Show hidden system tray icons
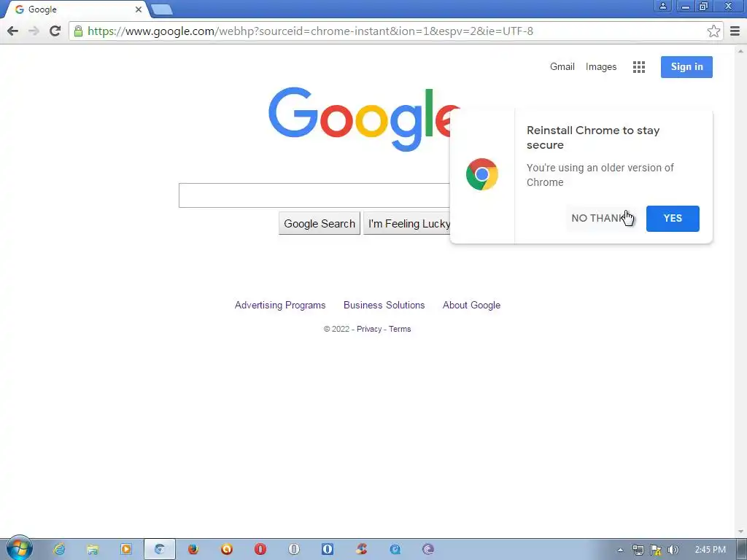Viewport: 747px width, 560px height. coord(620,550)
